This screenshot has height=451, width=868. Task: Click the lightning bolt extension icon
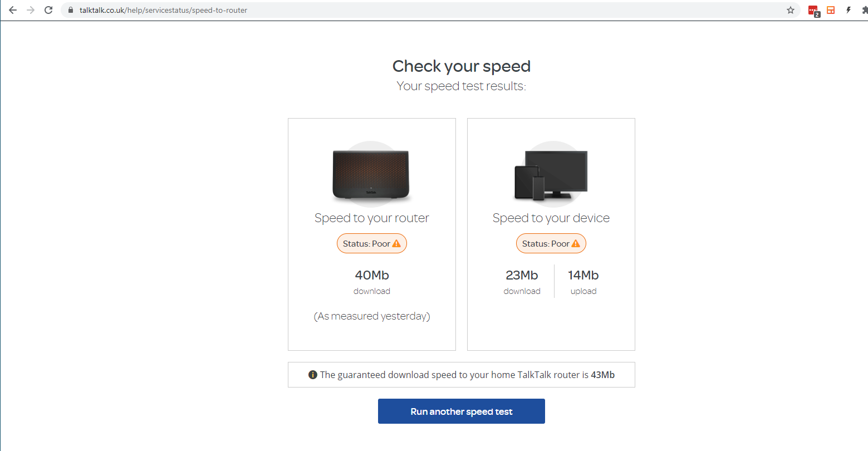[x=848, y=9]
